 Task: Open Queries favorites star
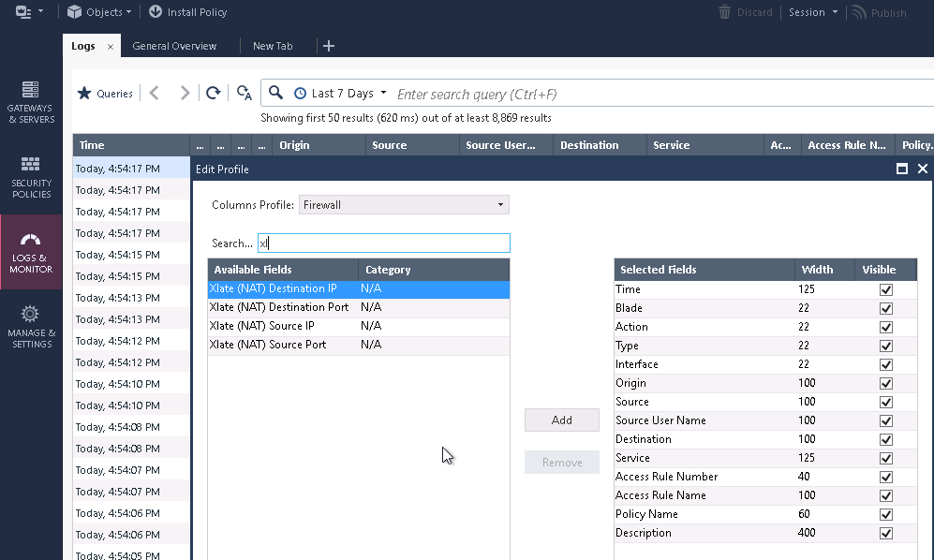tap(105, 94)
